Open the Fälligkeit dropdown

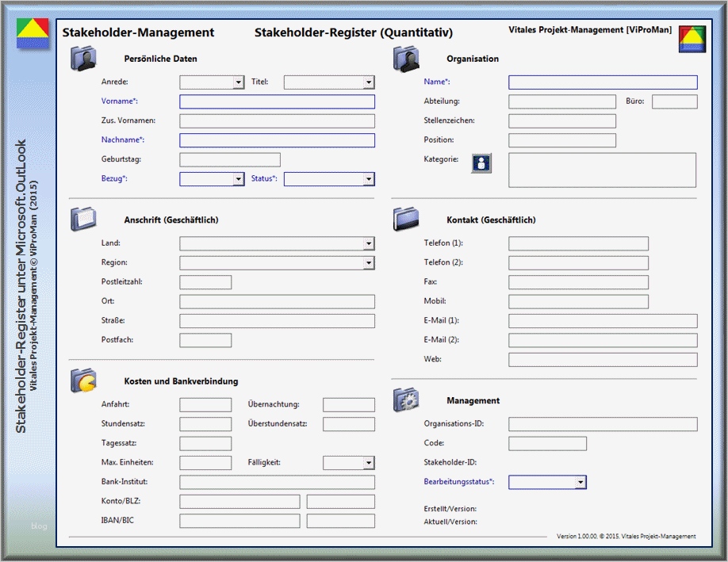(x=369, y=463)
